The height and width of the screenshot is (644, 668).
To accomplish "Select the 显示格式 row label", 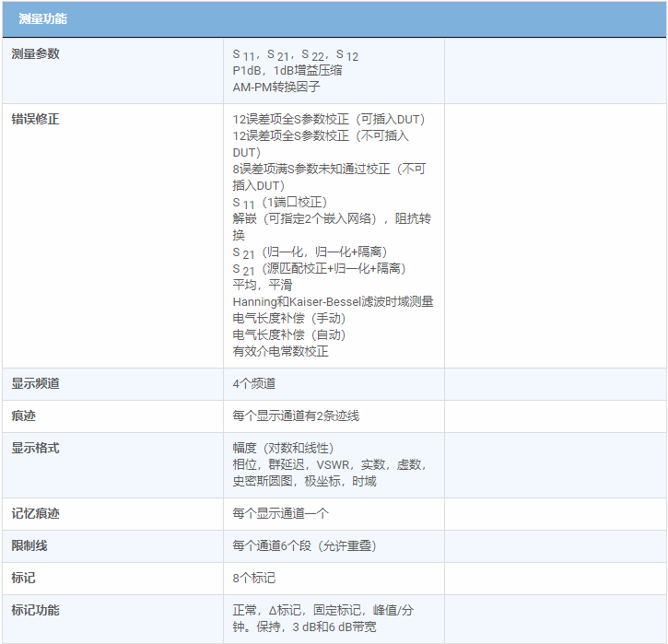I will pyautogui.click(x=35, y=448).
